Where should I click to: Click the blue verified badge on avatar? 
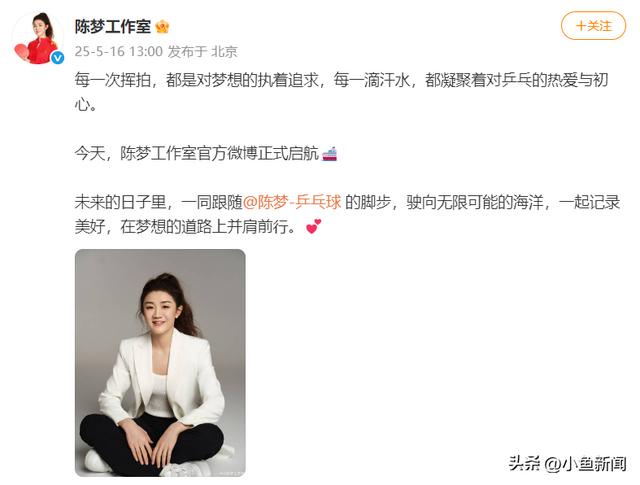(57, 58)
